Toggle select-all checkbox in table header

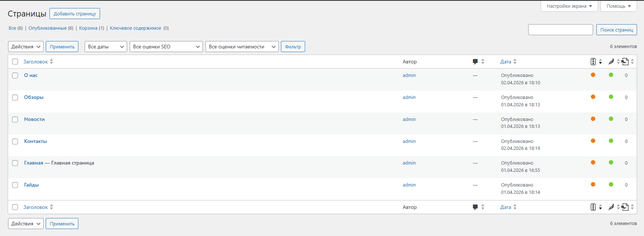[x=15, y=62]
